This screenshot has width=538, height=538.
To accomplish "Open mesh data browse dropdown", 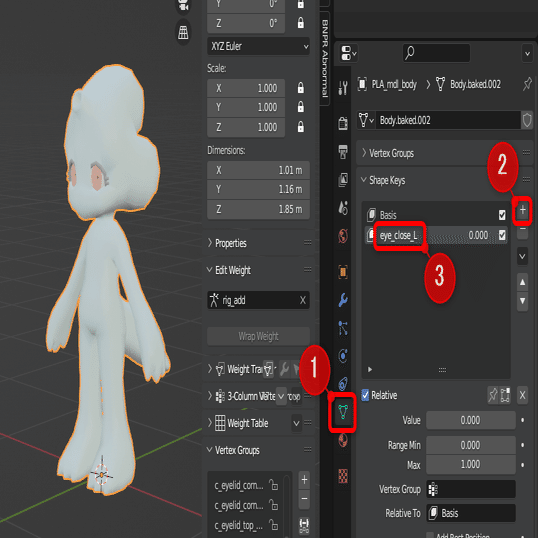I will click(366, 120).
